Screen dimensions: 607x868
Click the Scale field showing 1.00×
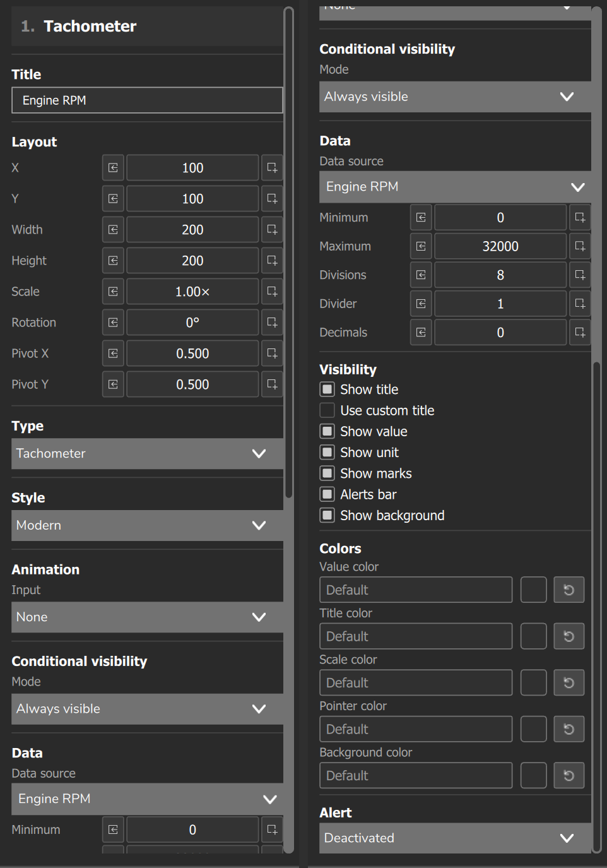click(192, 292)
